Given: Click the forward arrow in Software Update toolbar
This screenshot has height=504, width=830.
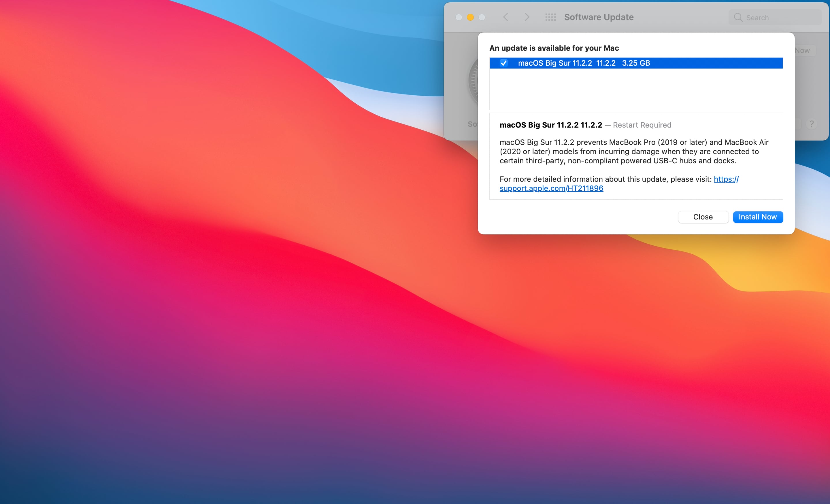Looking at the screenshot, I should coord(527,17).
